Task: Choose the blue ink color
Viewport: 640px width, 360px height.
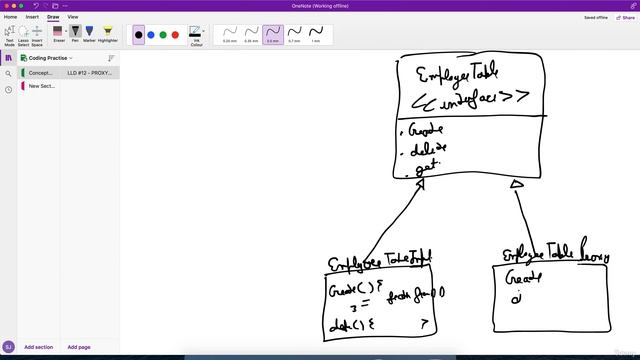Action: (151, 35)
